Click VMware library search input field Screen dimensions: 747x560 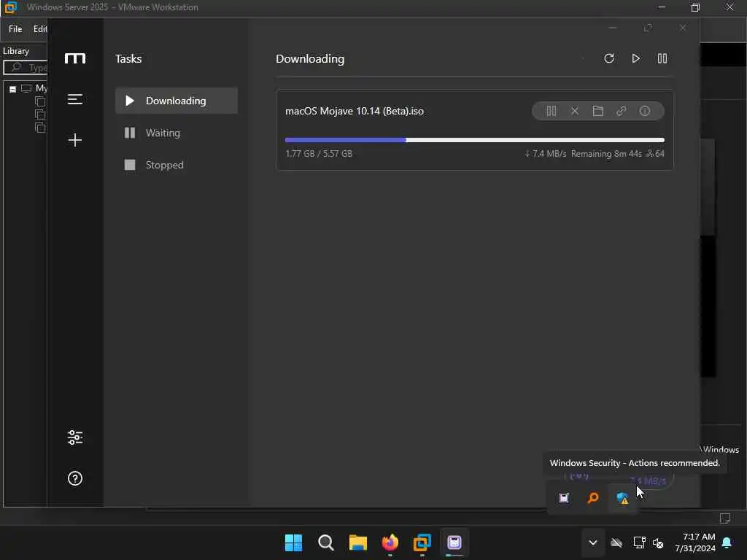coord(26,67)
